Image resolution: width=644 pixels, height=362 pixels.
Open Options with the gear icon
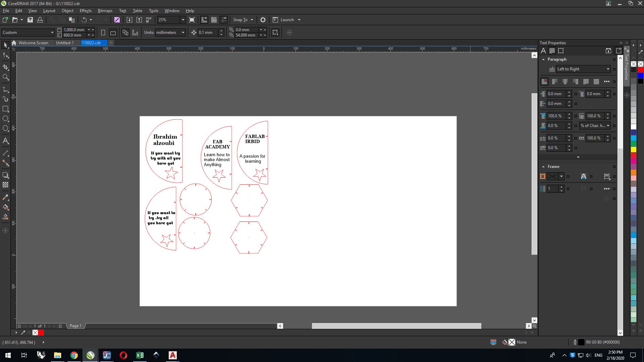pyautogui.click(x=263, y=20)
